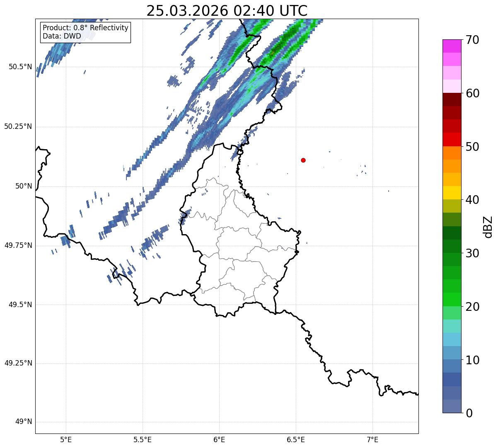Click the 6.5°E longitude label

tap(296, 440)
